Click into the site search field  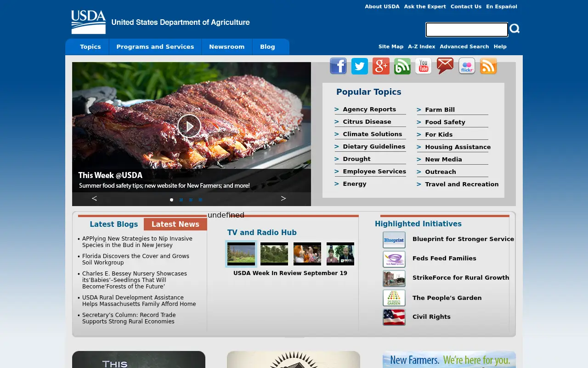(467, 29)
